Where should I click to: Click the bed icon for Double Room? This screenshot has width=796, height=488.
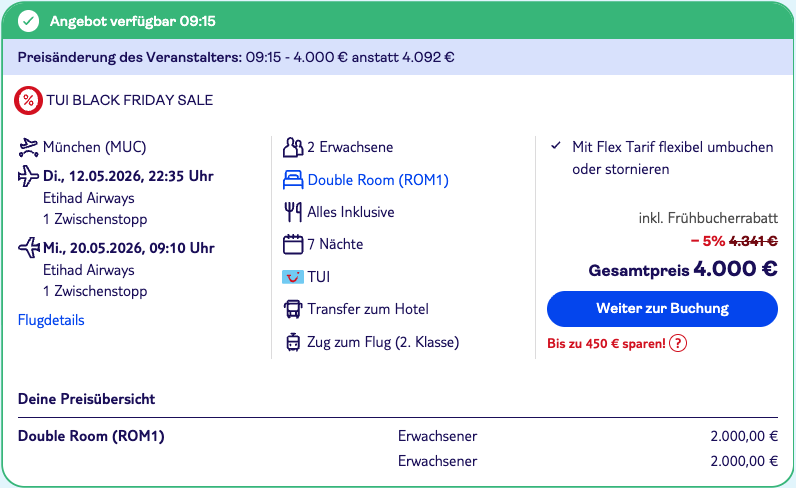(x=293, y=180)
